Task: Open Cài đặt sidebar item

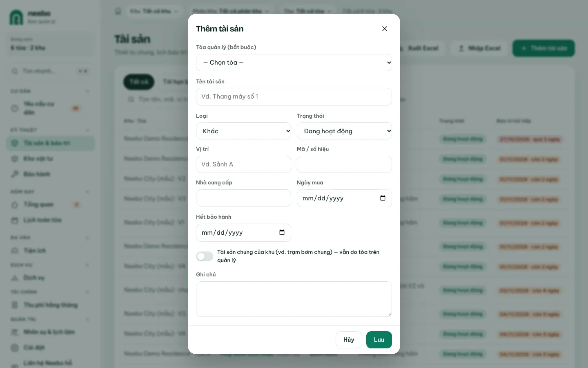Action: pos(50,348)
